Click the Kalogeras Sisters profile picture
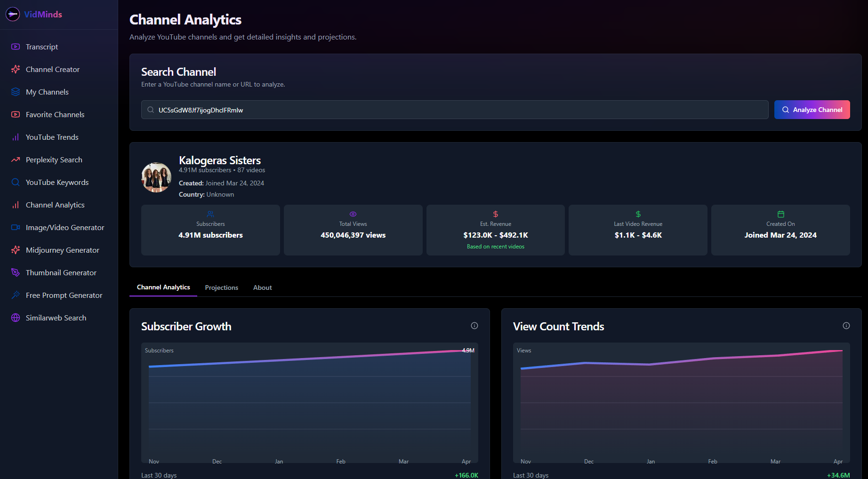868x479 pixels. [x=156, y=177]
